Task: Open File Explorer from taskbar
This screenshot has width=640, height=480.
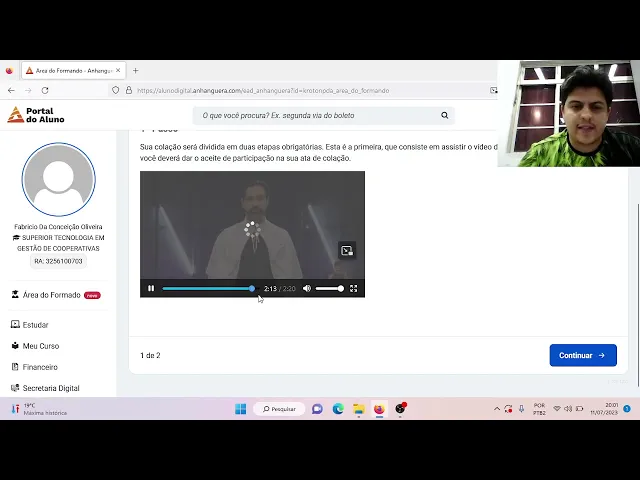Action: [359, 409]
